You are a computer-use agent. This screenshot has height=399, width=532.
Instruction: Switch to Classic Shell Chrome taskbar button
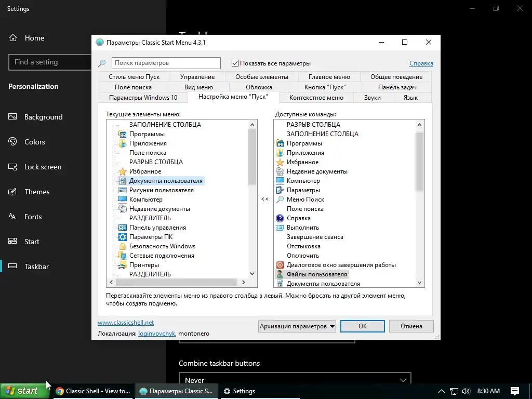pos(93,391)
